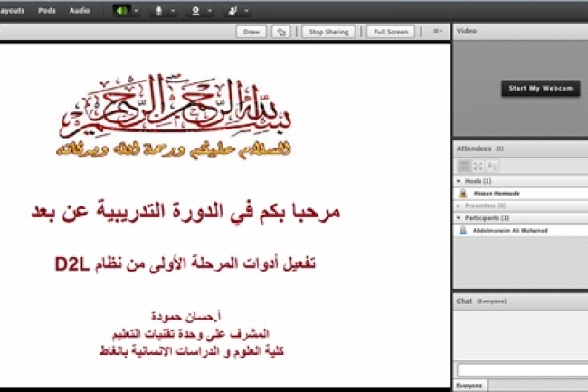Click the Attendees pod title
This screenshot has width=588, height=392.
pyautogui.click(x=474, y=148)
